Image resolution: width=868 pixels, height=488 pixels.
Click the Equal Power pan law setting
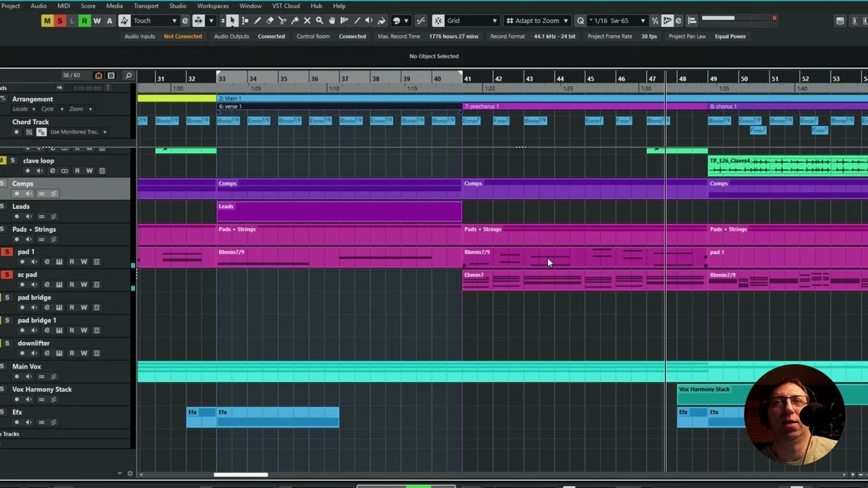click(x=730, y=37)
